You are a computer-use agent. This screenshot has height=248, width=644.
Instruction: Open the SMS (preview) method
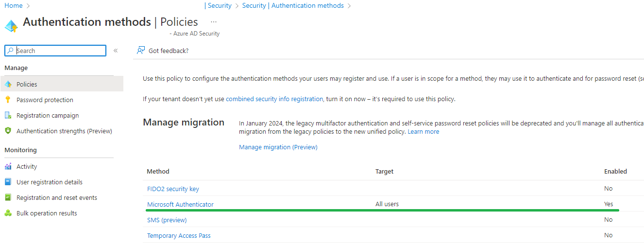(x=167, y=220)
